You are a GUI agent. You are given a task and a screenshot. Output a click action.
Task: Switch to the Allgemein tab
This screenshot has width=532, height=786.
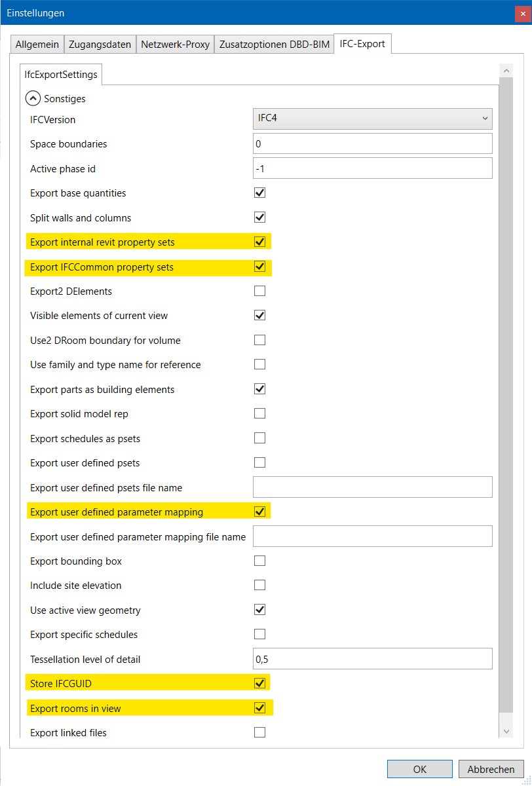click(x=37, y=45)
